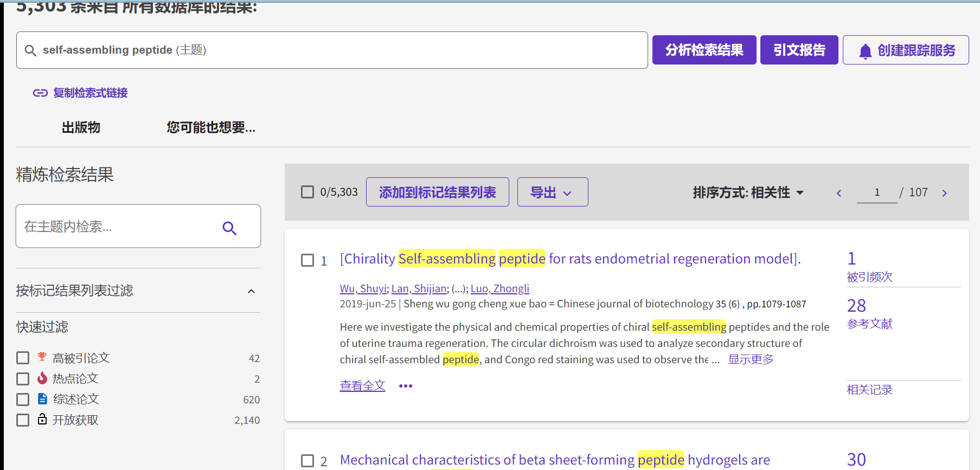Check the box for result 2
The height and width of the screenshot is (470, 980).
[308, 461]
